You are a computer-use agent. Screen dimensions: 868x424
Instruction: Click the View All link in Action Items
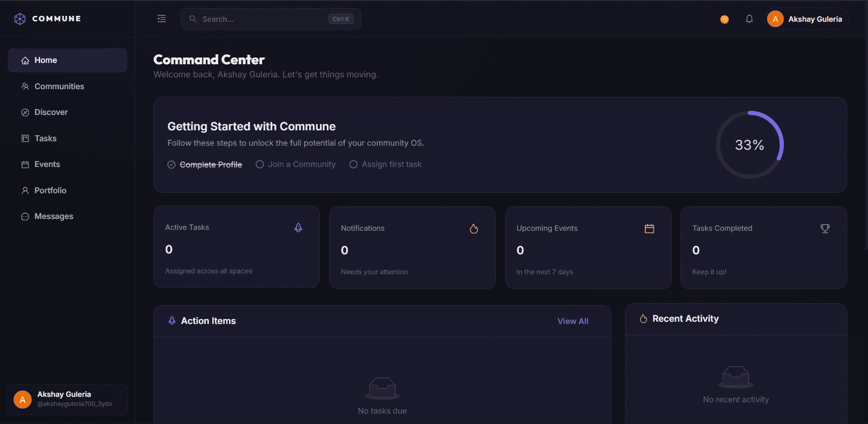(573, 321)
